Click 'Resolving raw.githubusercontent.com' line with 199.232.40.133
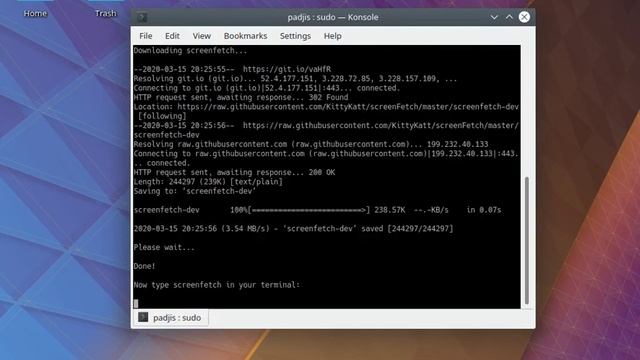640x360 pixels. (x=311, y=144)
